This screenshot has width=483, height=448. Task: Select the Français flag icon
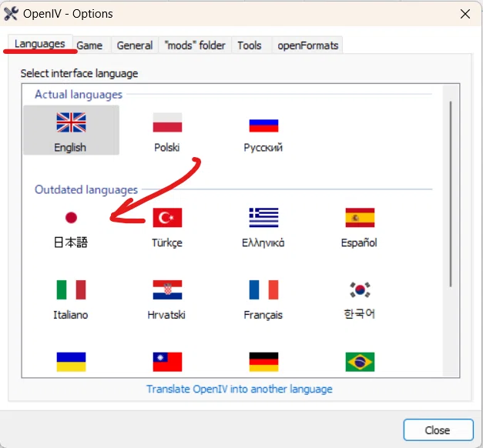point(263,289)
